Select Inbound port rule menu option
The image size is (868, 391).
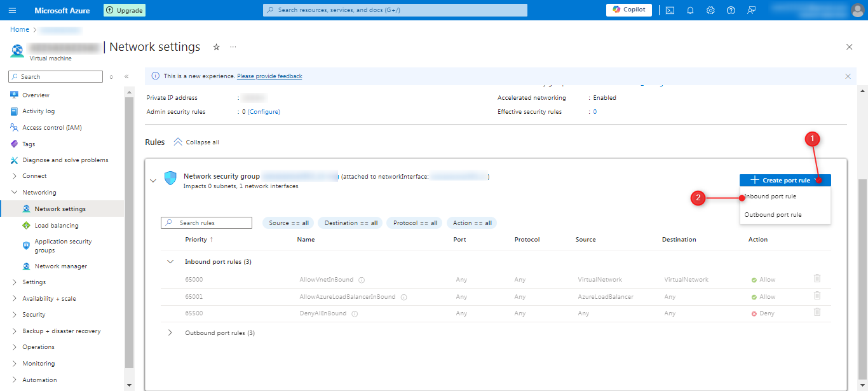pyautogui.click(x=771, y=196)
